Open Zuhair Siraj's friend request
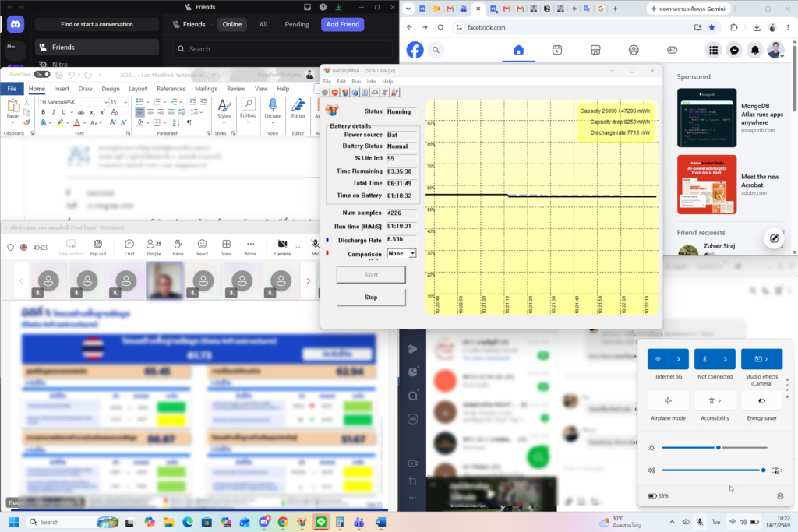 (719, 246)
